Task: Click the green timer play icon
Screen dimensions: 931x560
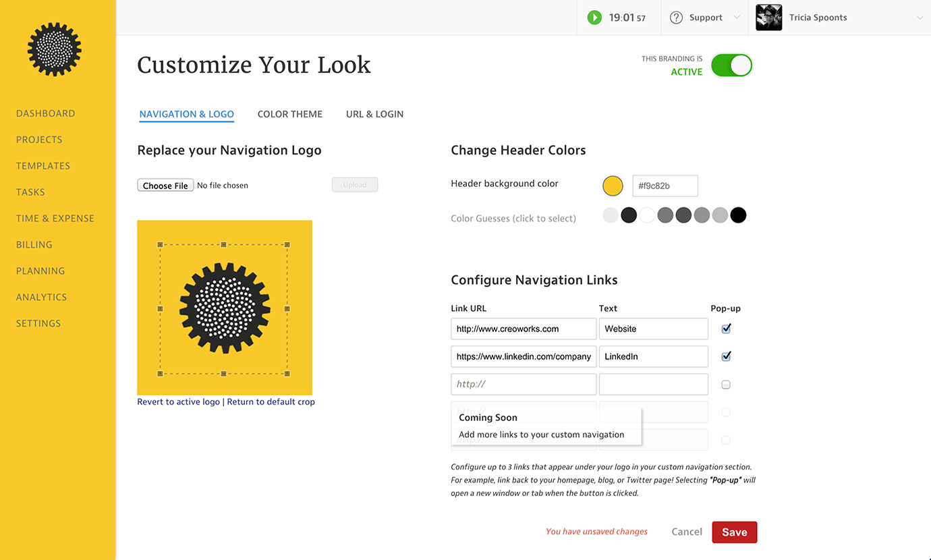Action: (x=594, y=18)
